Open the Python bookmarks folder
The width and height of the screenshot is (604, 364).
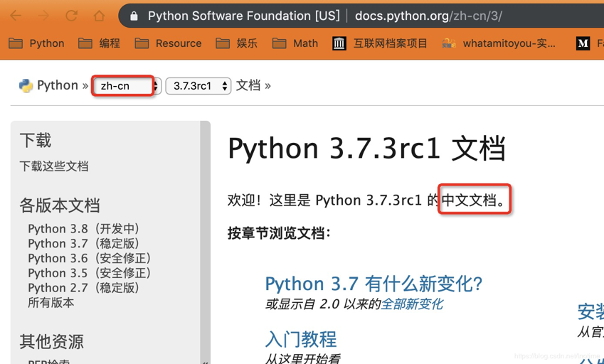[36, 43]
